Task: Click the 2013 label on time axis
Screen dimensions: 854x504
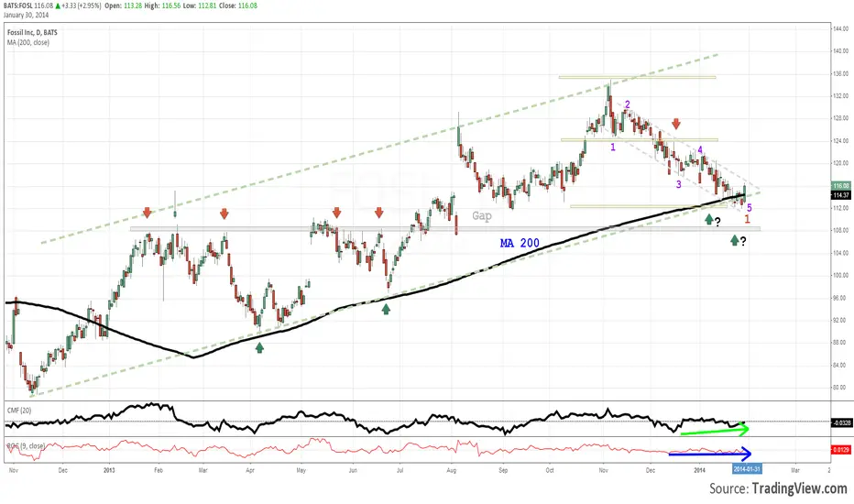Action: coord(109,470)
